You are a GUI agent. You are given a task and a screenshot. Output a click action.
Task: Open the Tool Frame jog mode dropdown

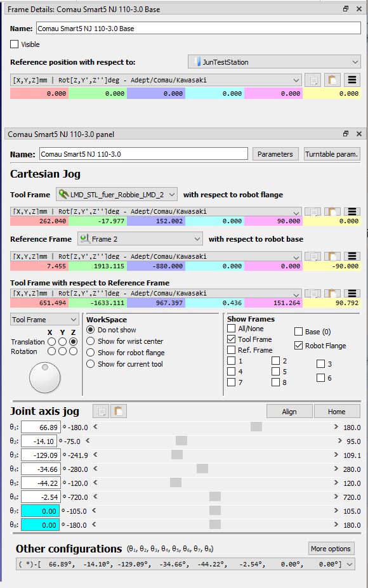[44, 320]
